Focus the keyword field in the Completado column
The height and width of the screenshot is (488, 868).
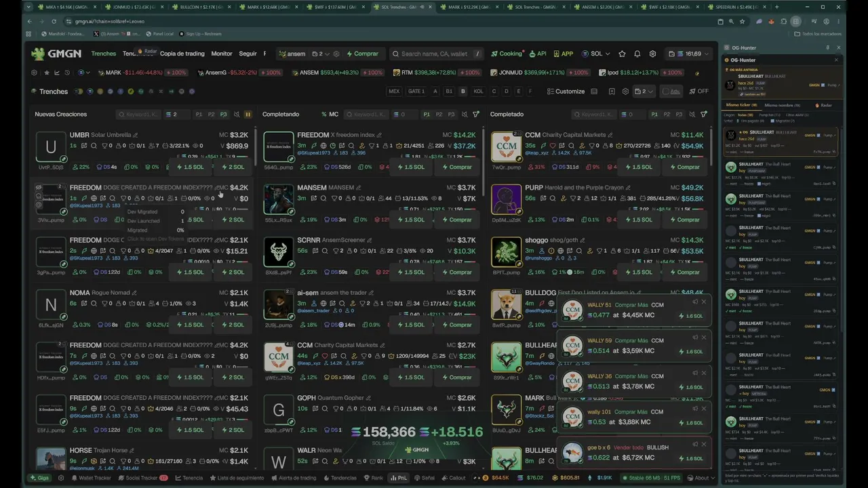click(593, 115)
